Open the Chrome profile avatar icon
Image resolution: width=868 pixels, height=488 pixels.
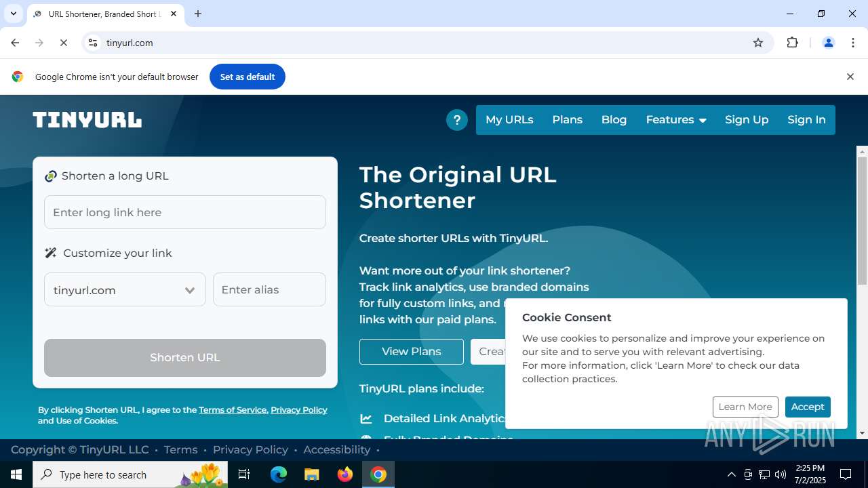tap(828, 43)
